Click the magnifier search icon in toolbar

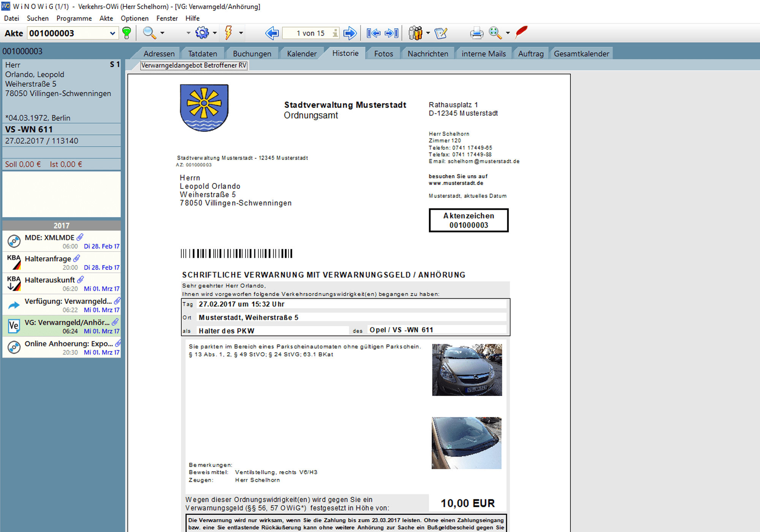click(149, 33)
